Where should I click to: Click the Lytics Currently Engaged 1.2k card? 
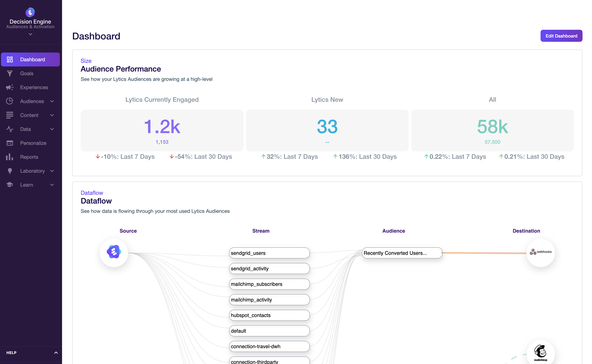coord(162,130)
